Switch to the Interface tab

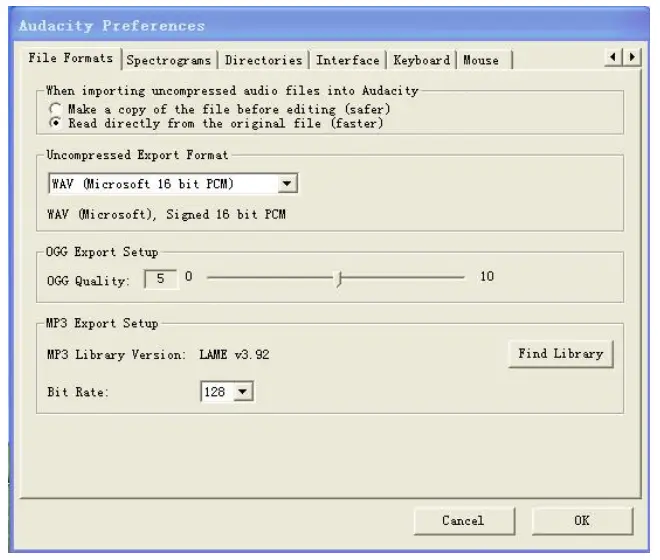click(x=348, y=60)
